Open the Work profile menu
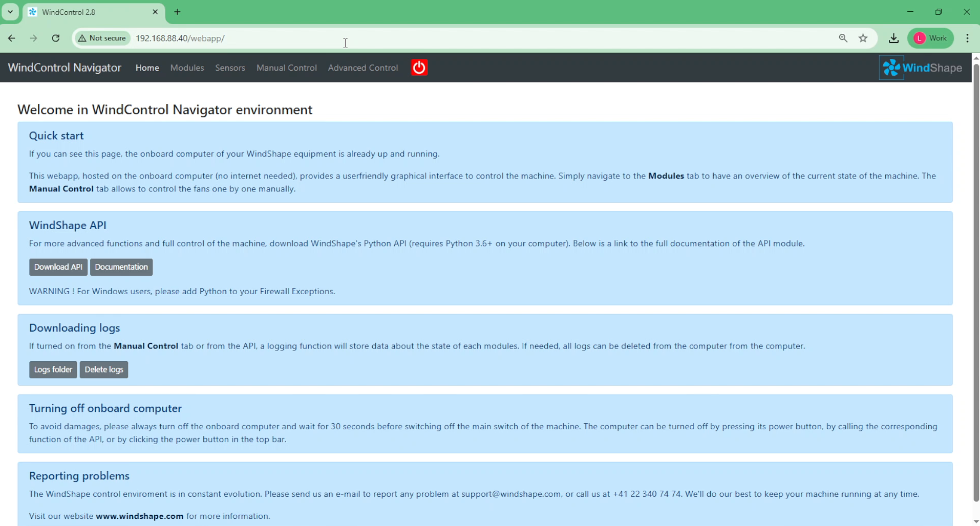This screenshot has height=526, width=980. tap(930, 38)
